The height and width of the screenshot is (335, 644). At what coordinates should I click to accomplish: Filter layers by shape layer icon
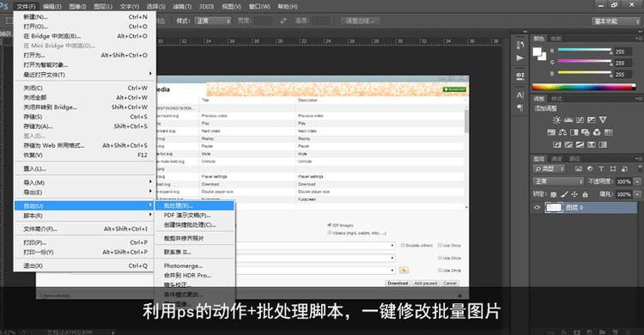[613, 168]
